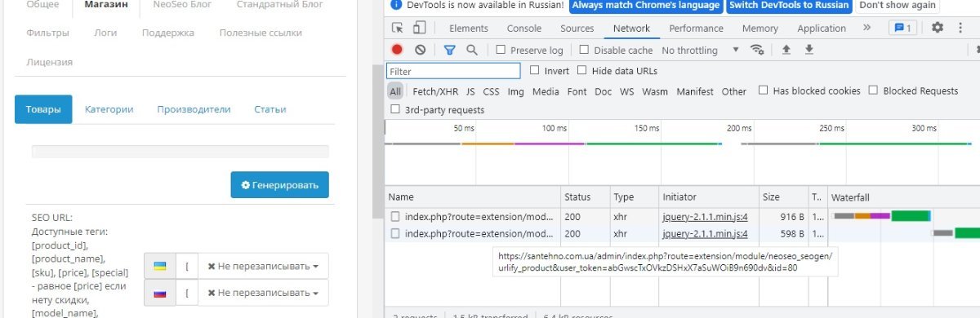
Task: Click Switch DevTools to Russian
Action: (788, 5)
